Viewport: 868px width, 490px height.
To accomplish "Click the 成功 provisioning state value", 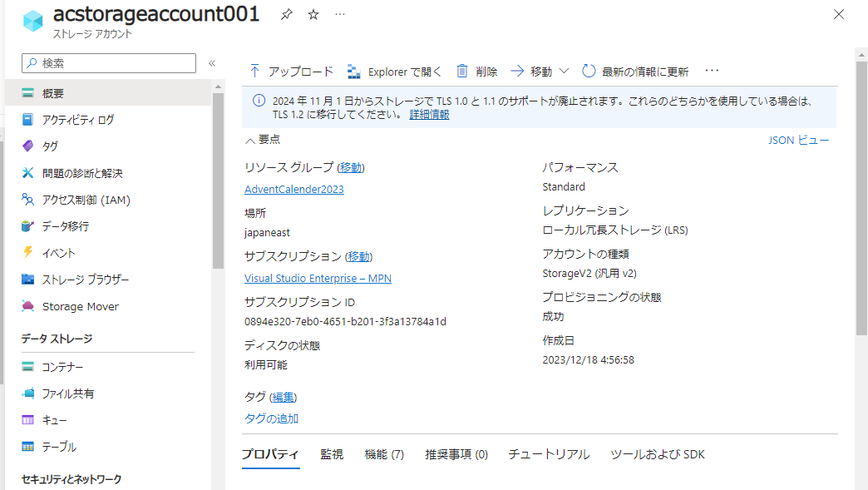I will pyautogui.click(x=552, y=317).
